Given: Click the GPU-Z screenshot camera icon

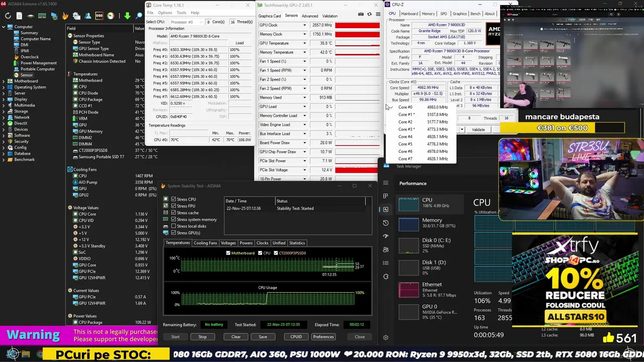Looking at the screenshot, I should click(361, 14).
